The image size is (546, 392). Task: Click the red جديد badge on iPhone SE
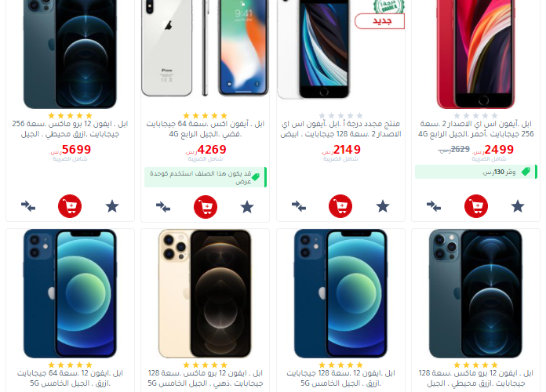[380, 21]
